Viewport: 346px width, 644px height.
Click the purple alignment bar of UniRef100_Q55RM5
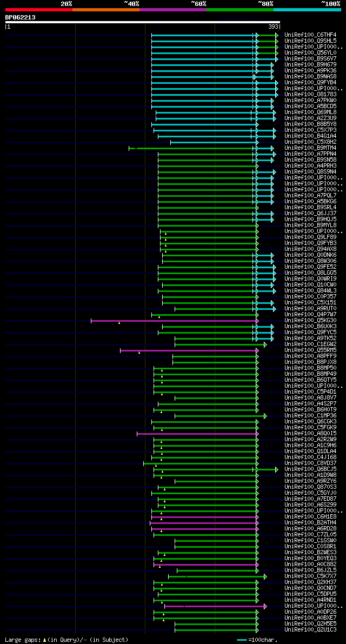[189, 350]
